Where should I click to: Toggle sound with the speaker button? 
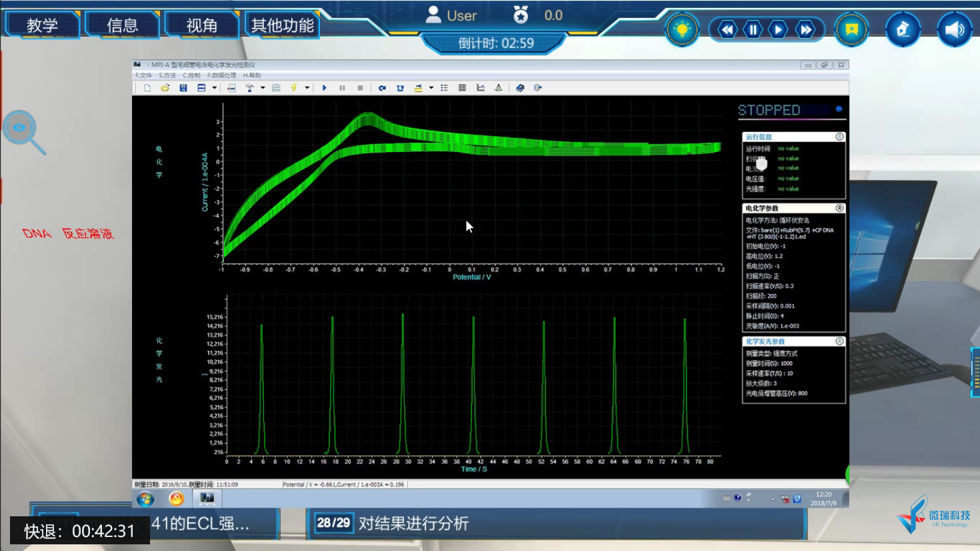pyautogui.click(x=955, y=29)
